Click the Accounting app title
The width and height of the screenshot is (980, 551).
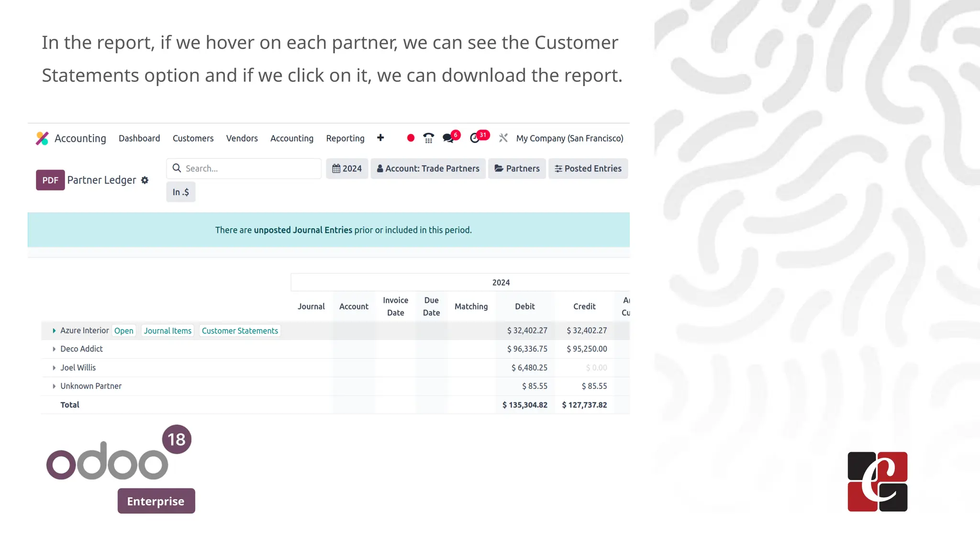(x=80, y=138)
